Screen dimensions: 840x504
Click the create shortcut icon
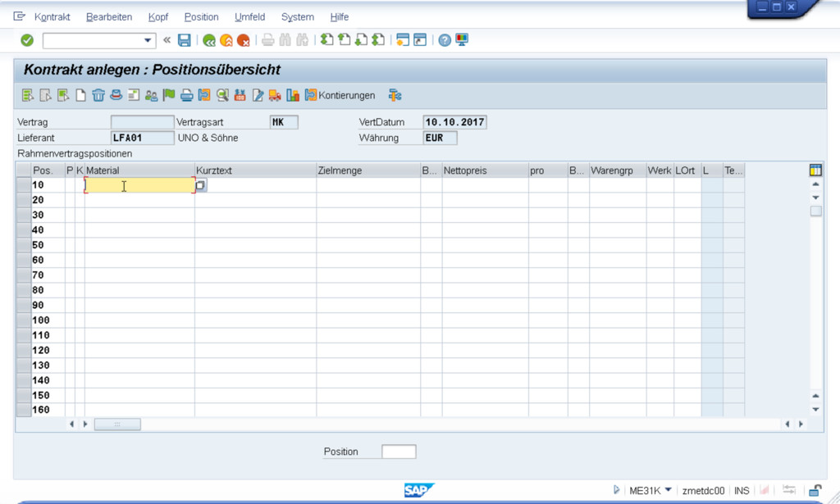[420, 40]
